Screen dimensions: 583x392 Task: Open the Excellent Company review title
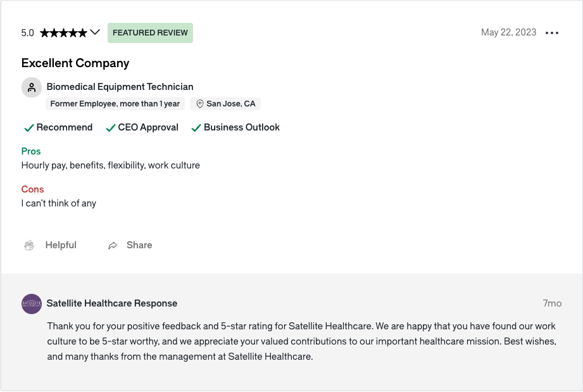tap(75, 63)
